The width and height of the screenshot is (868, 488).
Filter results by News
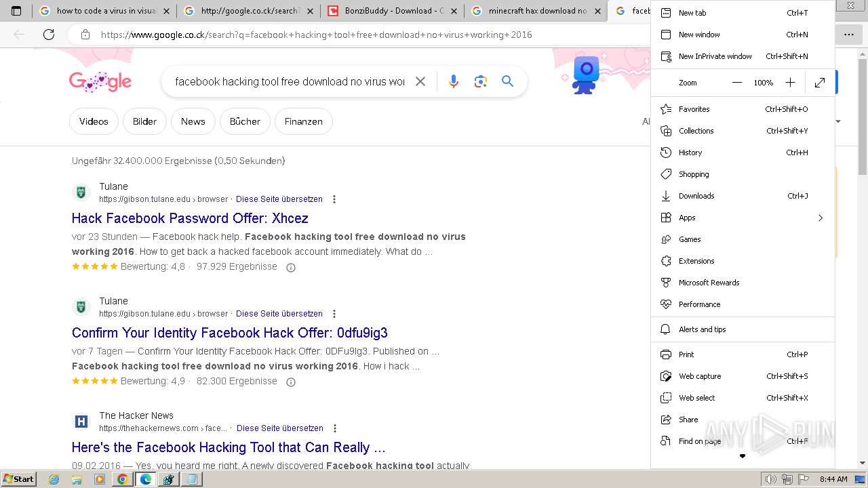[193, 121]
